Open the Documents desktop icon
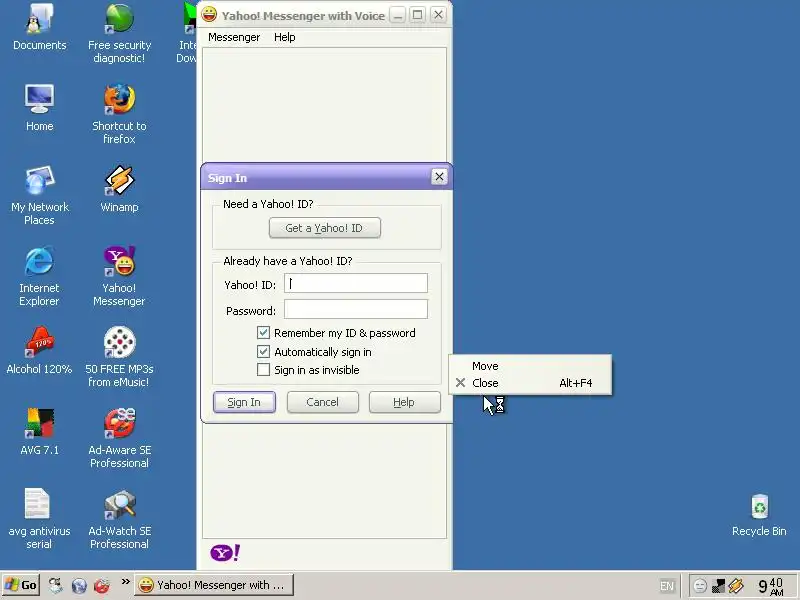The height and width of the screenshot is (600, 800). click(x=39, y=27)
